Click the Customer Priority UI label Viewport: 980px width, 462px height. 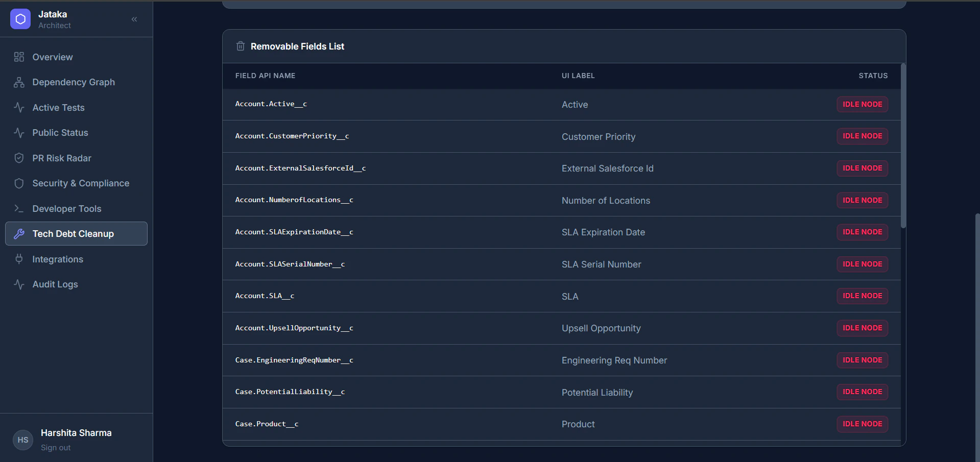coord(599,137)
